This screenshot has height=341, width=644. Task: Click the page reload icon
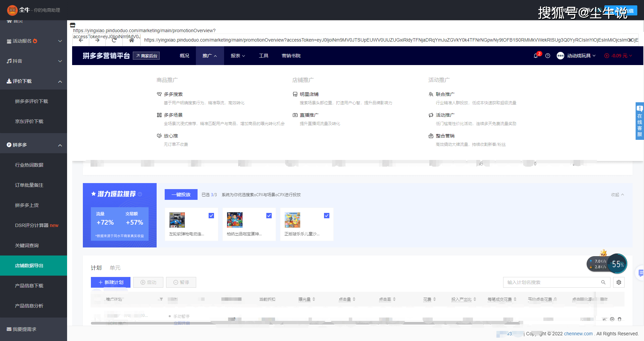tap(114, 40)
